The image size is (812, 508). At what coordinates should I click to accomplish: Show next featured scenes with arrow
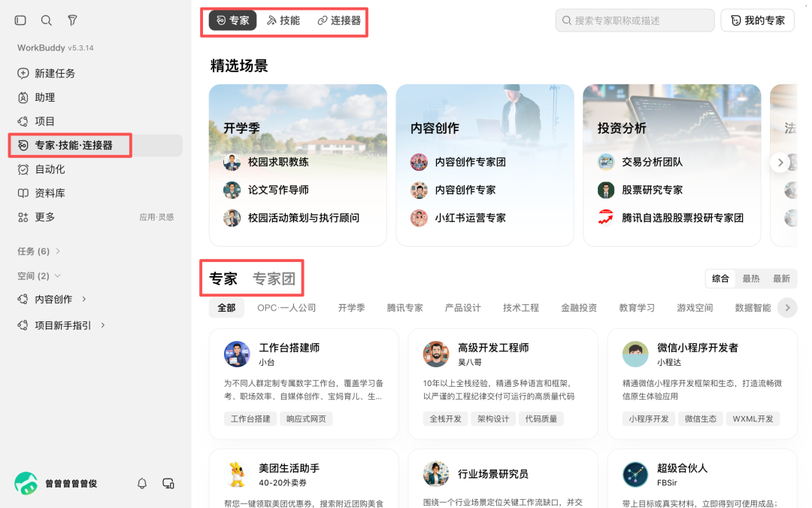pos(780,163)
